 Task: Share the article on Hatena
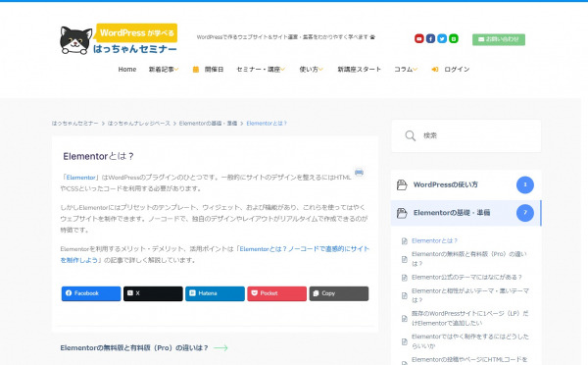[215, 293]
